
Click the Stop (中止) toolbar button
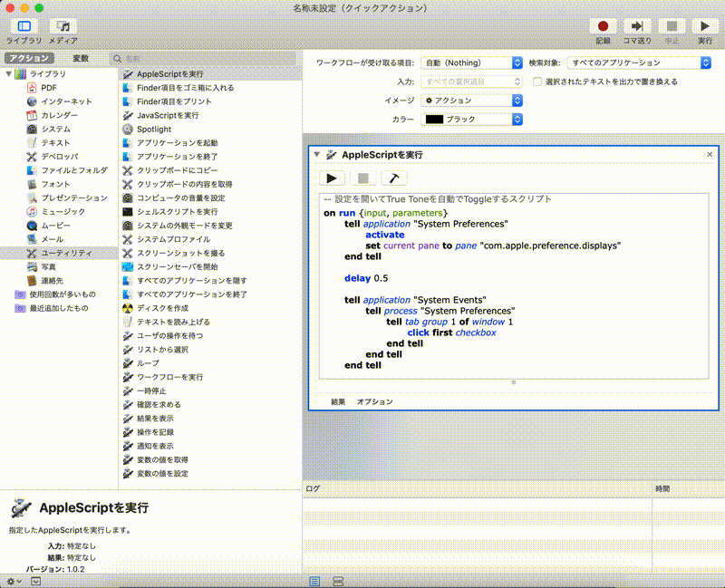(x=672, y=26)
